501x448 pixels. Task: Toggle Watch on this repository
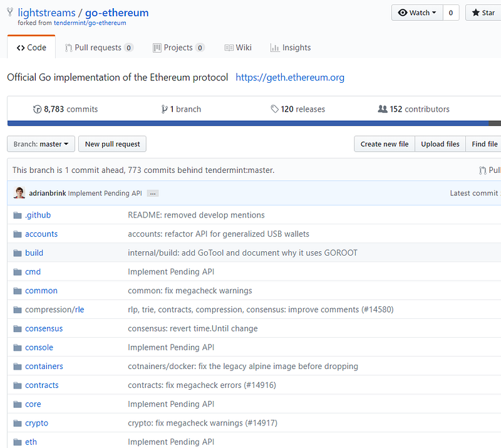coord(417,13)
